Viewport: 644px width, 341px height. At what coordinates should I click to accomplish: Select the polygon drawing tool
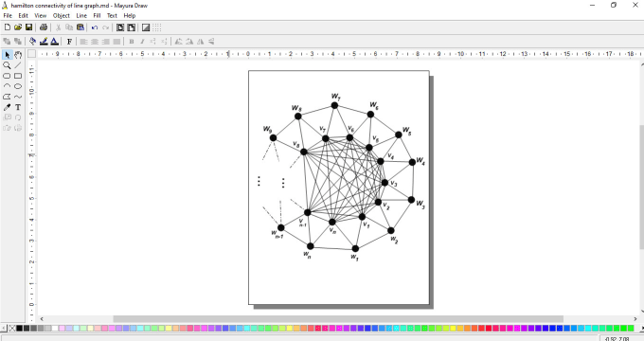click(x=7, y=97)
